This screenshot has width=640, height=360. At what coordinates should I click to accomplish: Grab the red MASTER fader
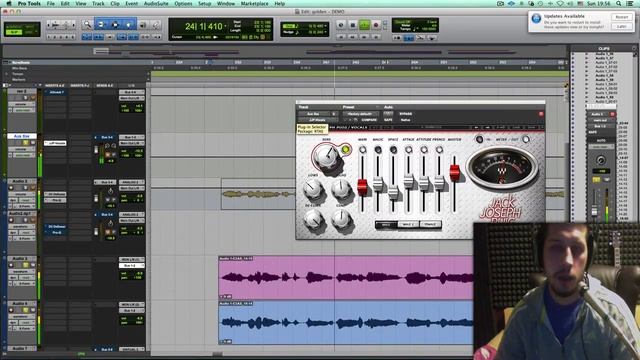point(455,172)
